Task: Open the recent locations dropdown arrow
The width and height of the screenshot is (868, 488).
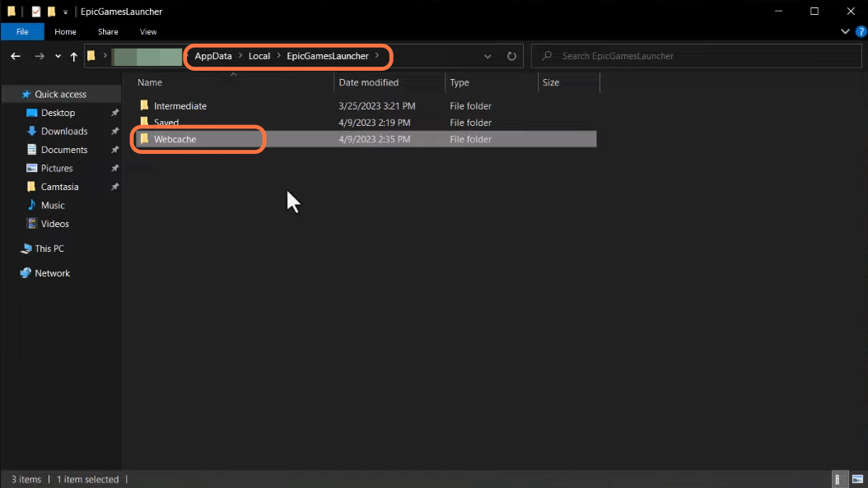Action: tap(58, 56)
